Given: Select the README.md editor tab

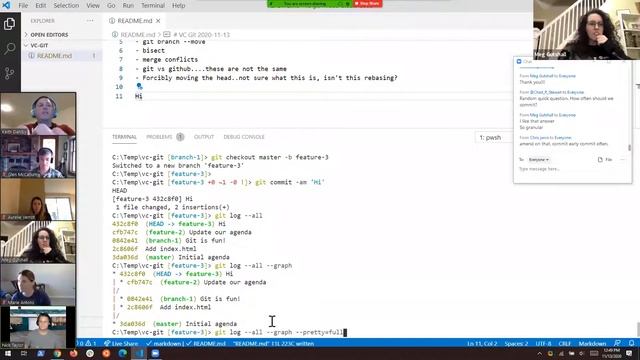Looking at the screenshot, I should point(135,21).
